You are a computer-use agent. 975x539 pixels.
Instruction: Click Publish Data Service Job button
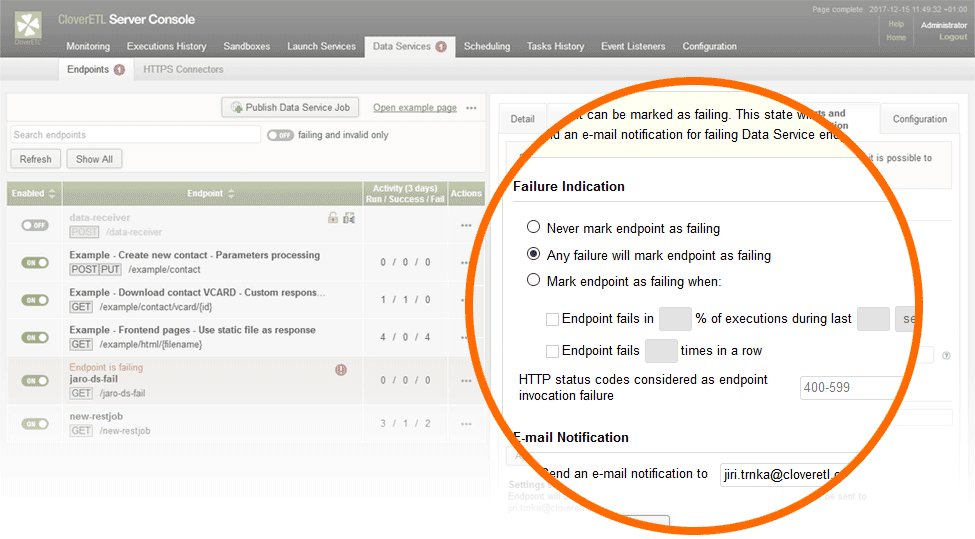[x=290, y=108]
